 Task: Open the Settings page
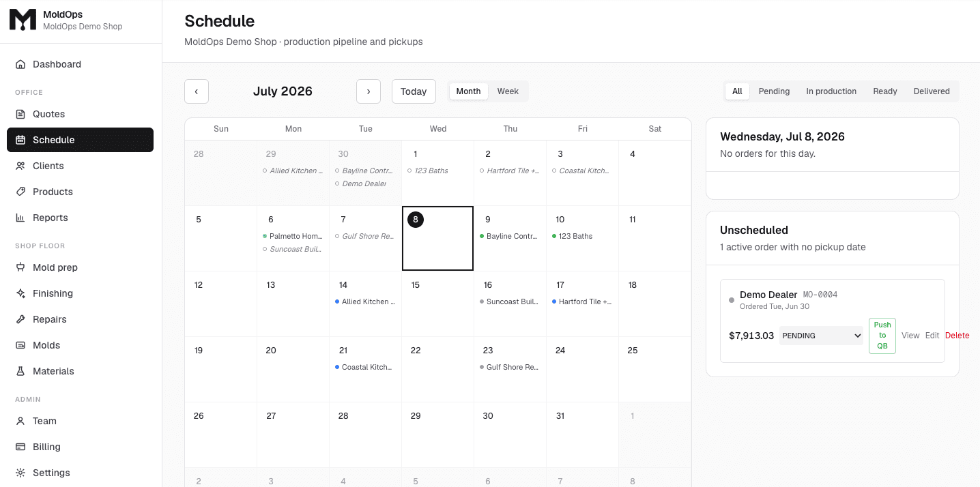click(x=80, y=473)
